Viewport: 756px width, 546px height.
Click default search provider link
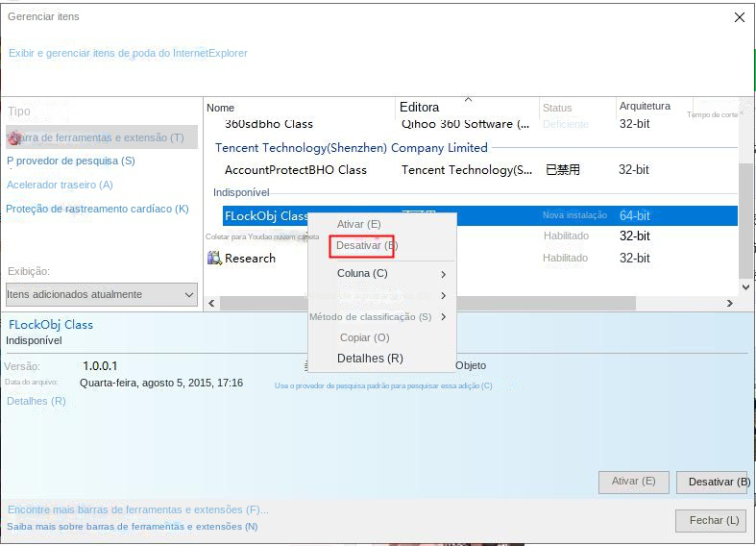click(x=383, y=385)
